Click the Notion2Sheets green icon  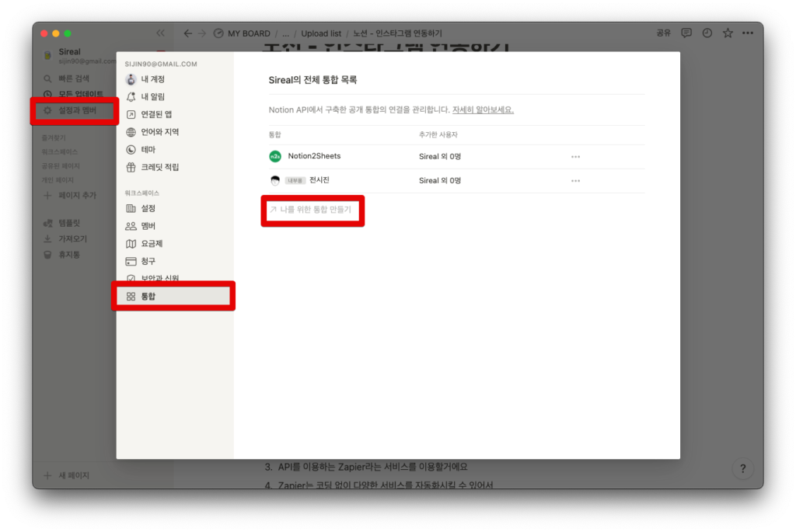coord(275,157)
